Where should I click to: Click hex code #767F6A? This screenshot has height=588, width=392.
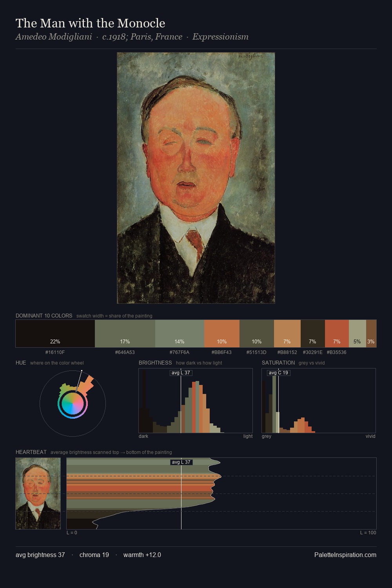(x=180, y=352)
